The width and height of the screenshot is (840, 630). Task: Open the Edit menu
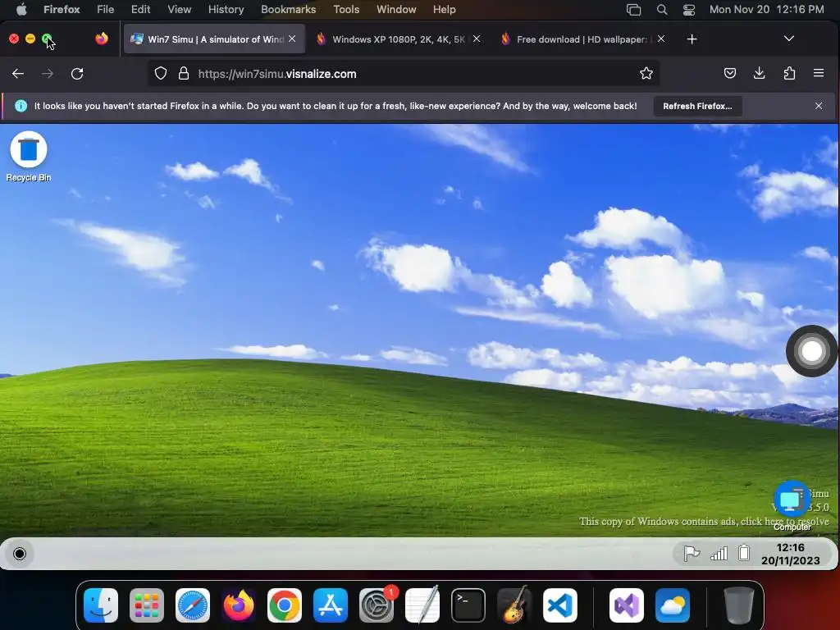point(141,9)
